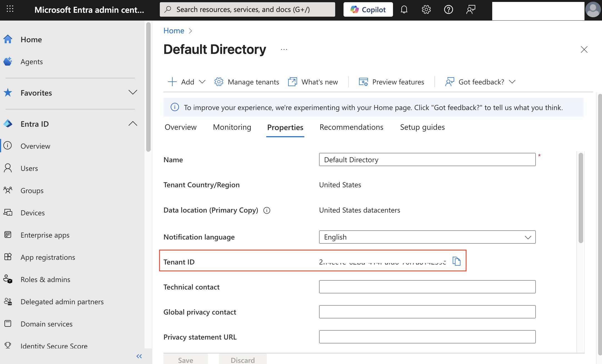
Task: Open the help menu
Action: coord(448,9)
